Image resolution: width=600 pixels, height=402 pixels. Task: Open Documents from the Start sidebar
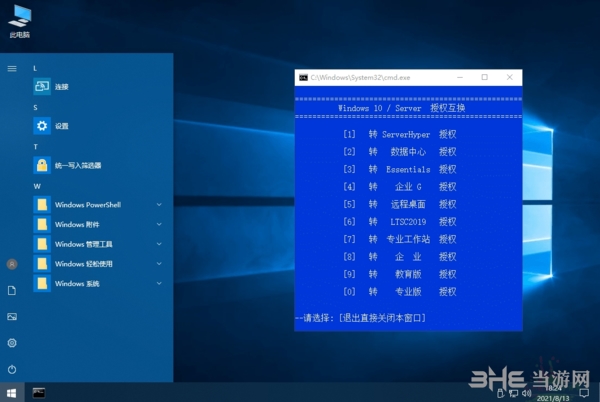12,291
